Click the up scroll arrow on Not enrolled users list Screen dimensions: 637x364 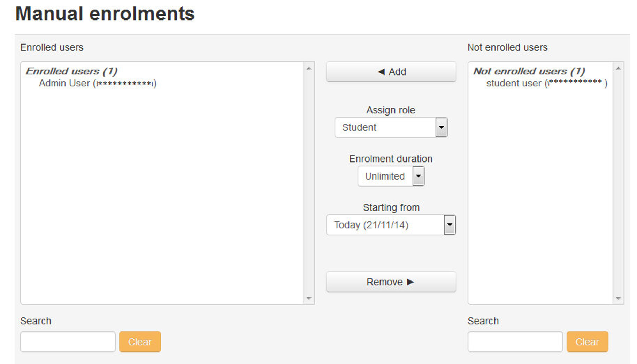tap(618, 68)
